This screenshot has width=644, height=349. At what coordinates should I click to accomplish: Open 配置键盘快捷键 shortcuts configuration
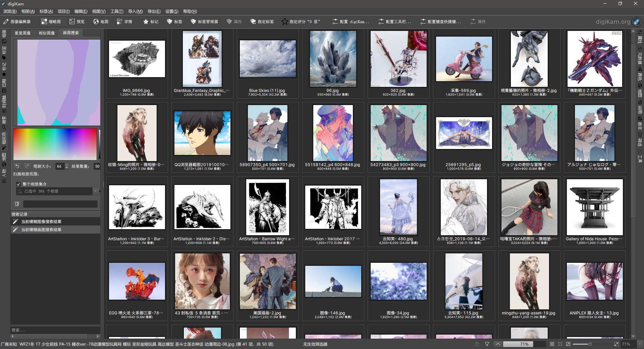(x=441, y=21)
